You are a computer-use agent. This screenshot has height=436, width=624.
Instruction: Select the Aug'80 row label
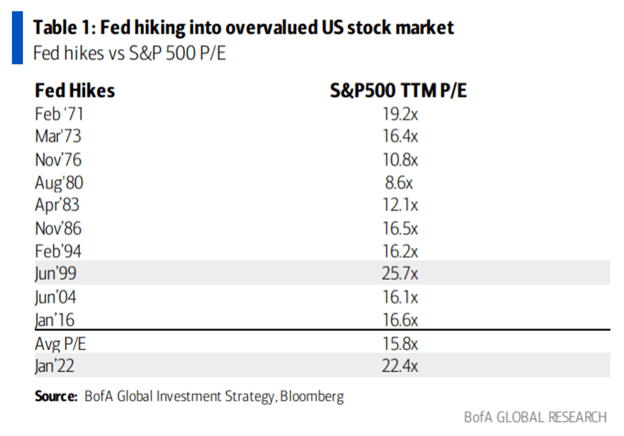click(60, 186)
